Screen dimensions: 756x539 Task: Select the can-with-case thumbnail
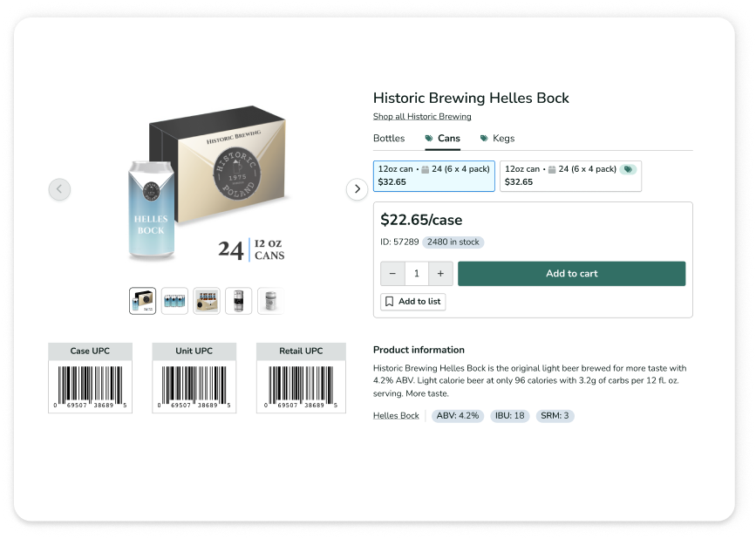pyautogui.click(x=142, y=301)
